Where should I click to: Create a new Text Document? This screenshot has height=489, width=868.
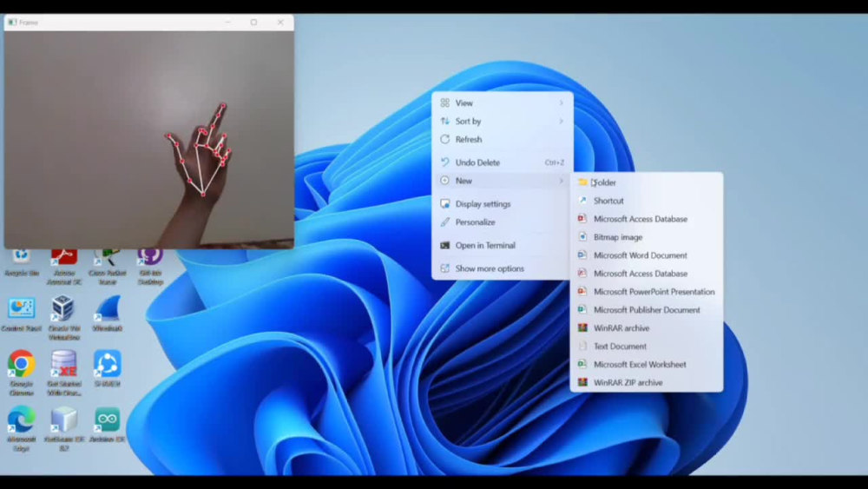coord(646,347)
